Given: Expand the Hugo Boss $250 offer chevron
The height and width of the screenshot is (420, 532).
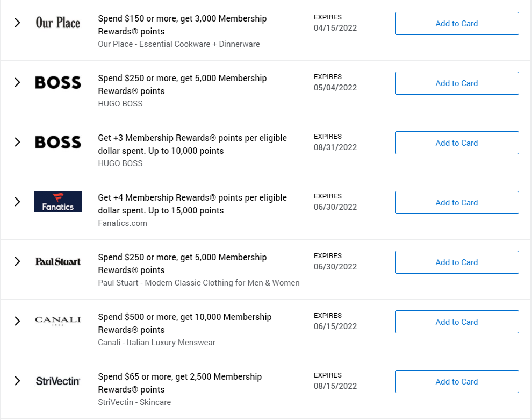Looking at the screenshot, I should point(17,83).
